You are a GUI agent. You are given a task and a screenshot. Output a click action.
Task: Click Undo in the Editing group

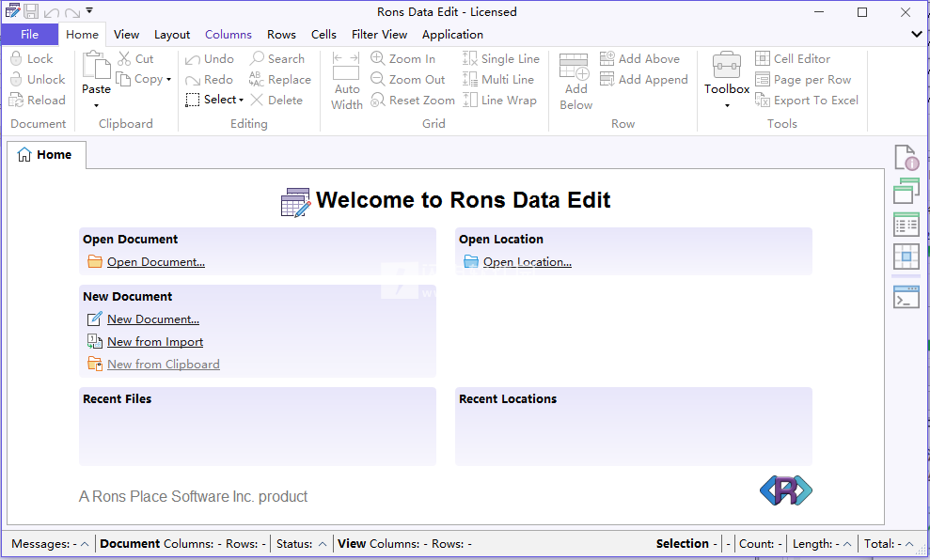point(210,58)
